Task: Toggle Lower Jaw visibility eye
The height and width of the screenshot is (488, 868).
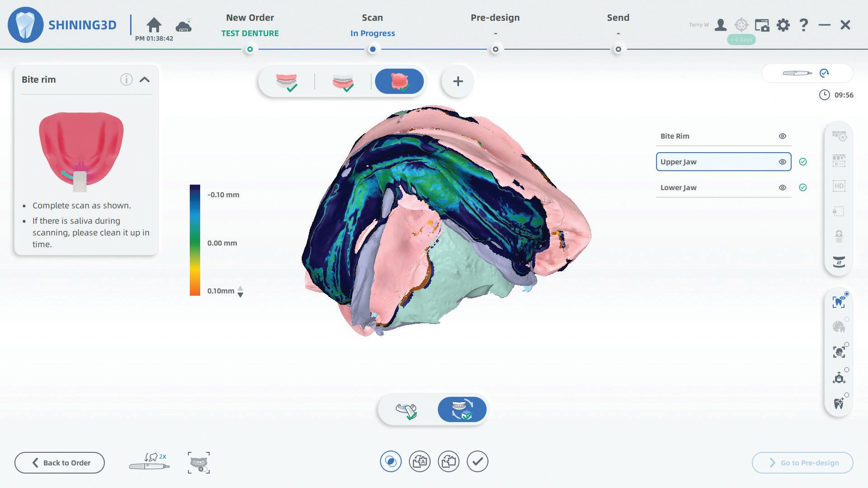Action: coord(782,188)
